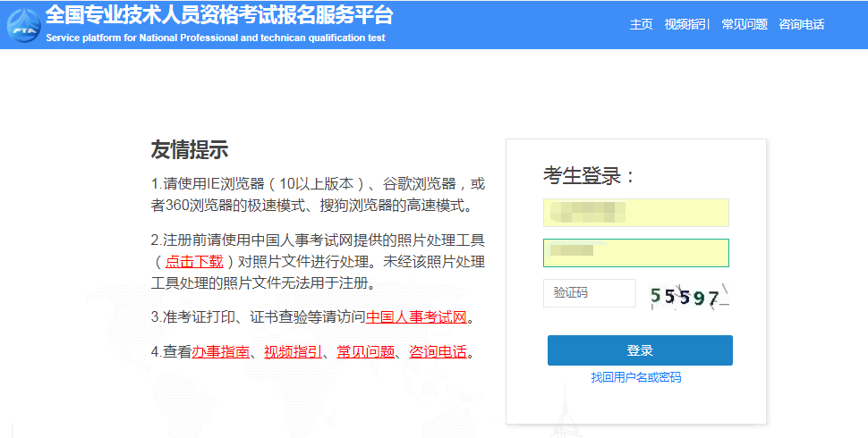
Task: Focus the username input field
Action: point(636,213)
